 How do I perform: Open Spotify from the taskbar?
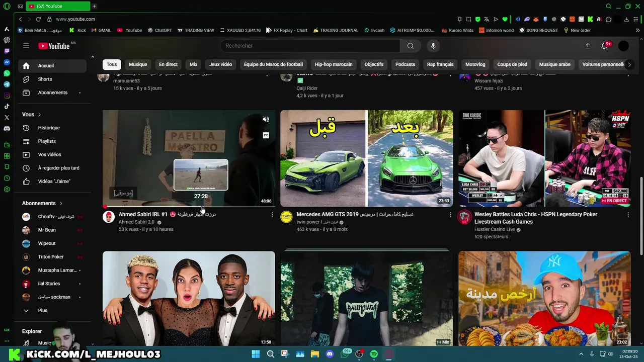coord(374,354)
